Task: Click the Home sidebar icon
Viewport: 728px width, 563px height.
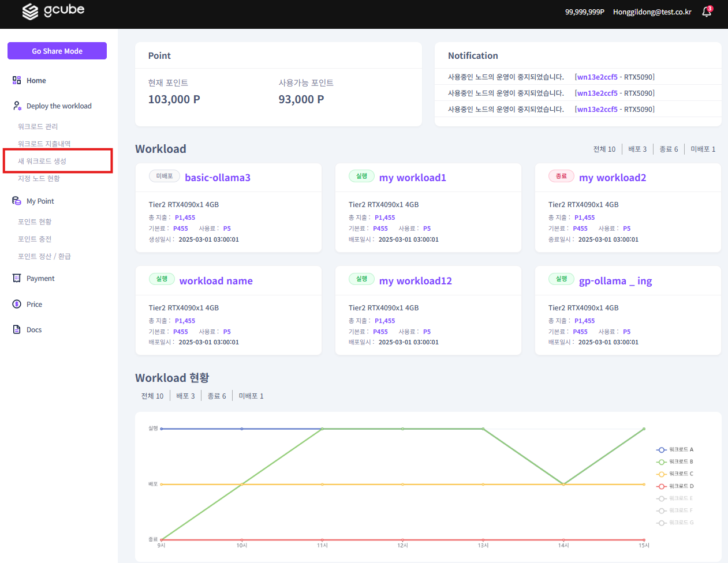Action: point(17,81)
